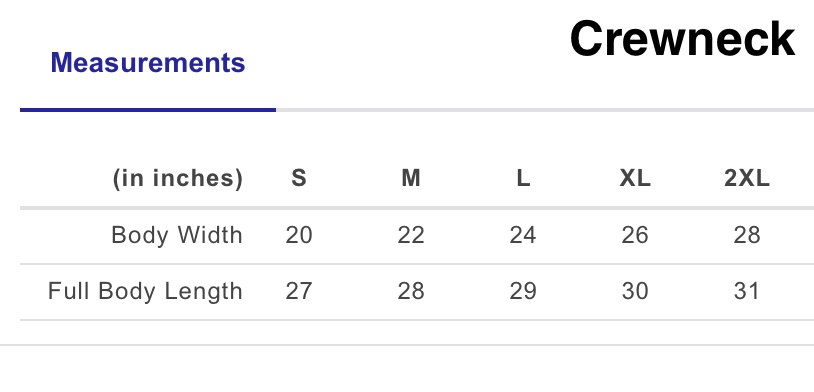Click body width value 28 for size 2XL
The image size is (814, 392).
point(747,235)
